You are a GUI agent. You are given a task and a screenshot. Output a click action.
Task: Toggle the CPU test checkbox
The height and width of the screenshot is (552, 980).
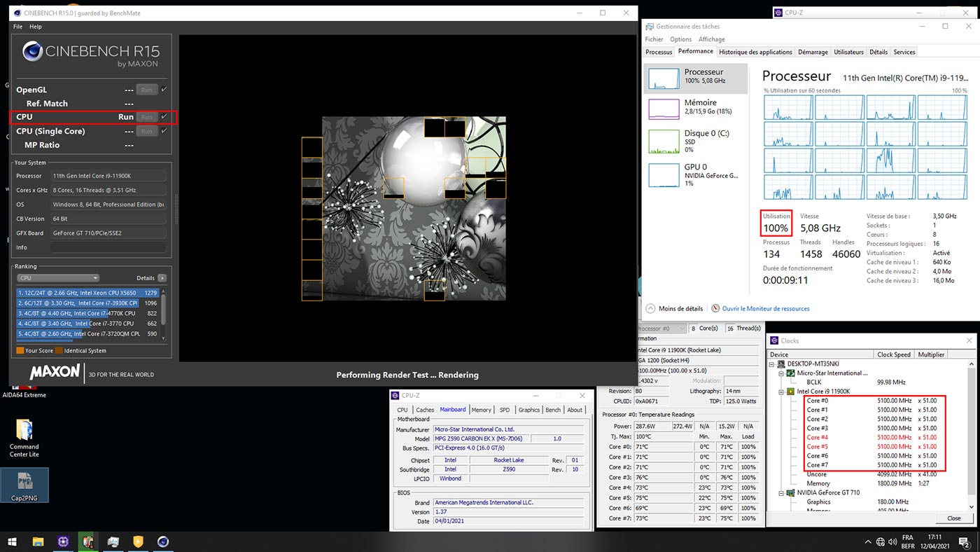pos(164,117)
